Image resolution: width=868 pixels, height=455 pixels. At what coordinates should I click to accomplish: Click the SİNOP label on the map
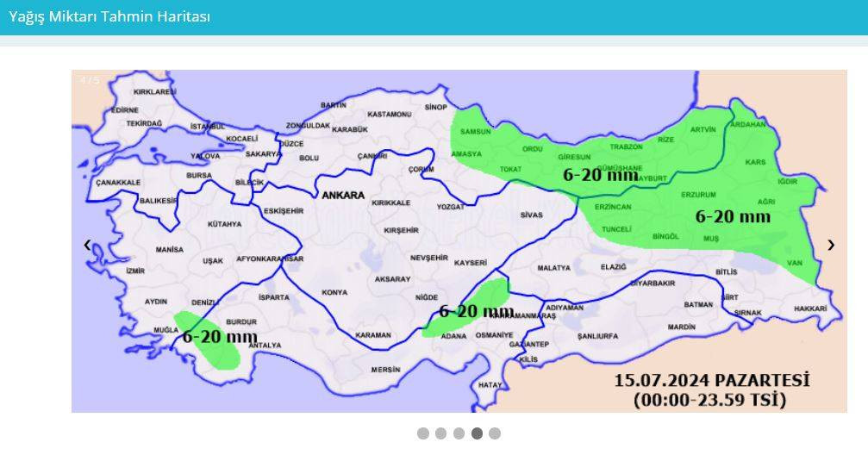coord(436,107)
